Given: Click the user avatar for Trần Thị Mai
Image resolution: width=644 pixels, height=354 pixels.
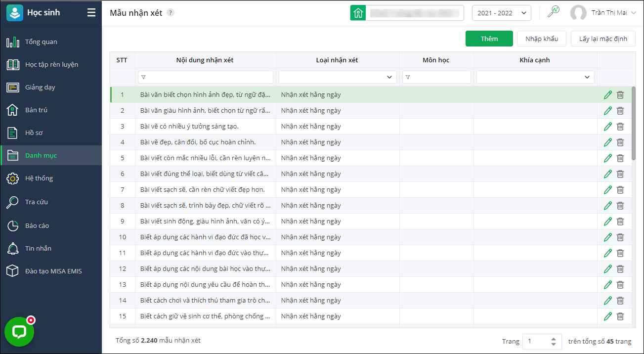Looking at the screenshot, I should tap(578, 13).
